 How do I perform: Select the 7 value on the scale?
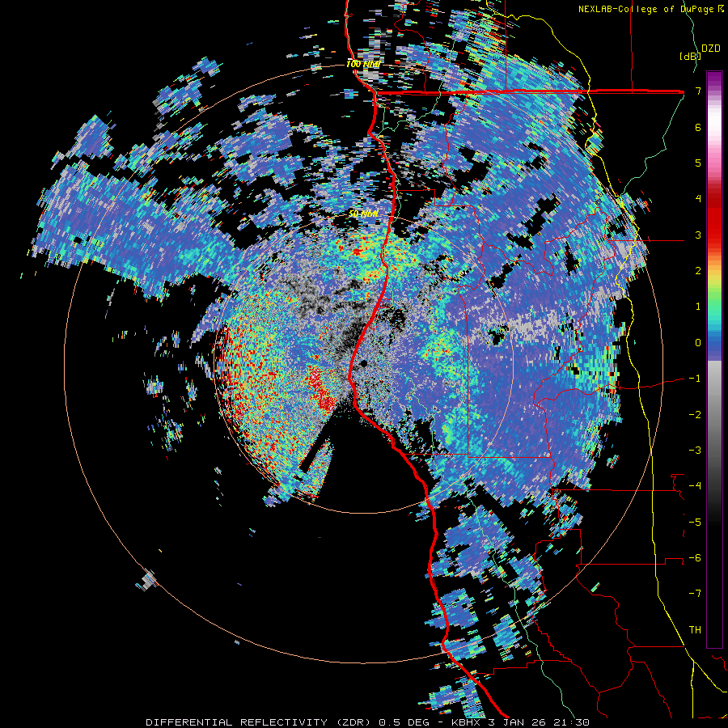(698, 91)
